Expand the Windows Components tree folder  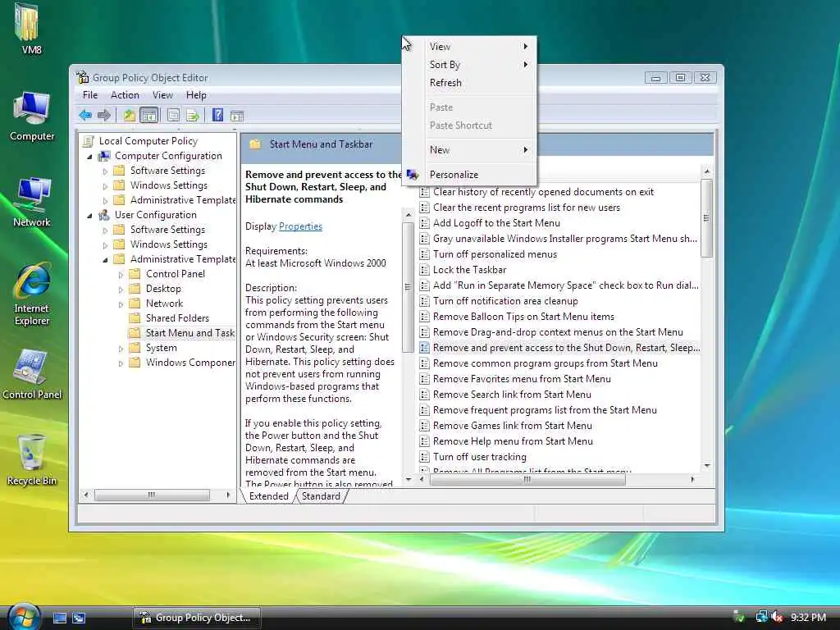(121, 363)
